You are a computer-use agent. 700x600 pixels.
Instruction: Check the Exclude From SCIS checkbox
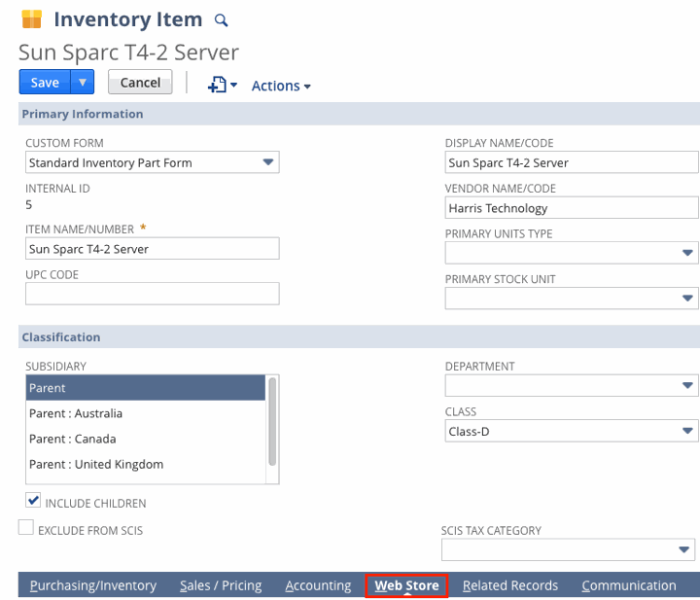click(x=26, y=527)
